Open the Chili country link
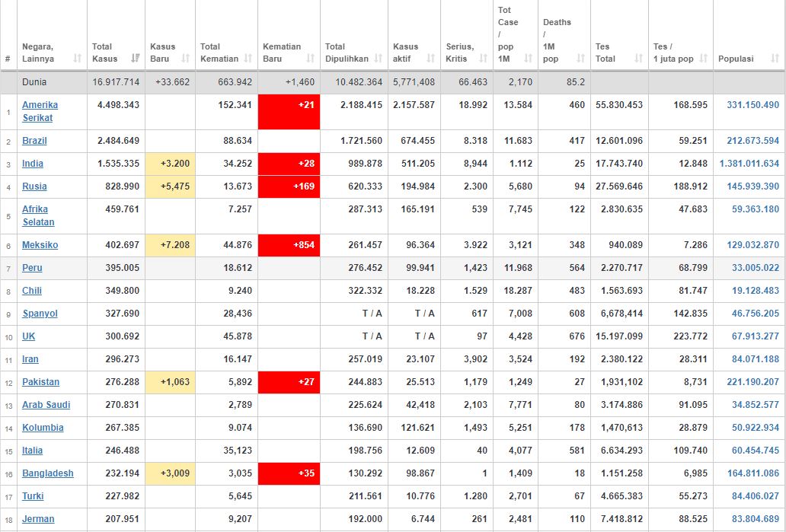786x532 pixels. [x=32, y=291]
